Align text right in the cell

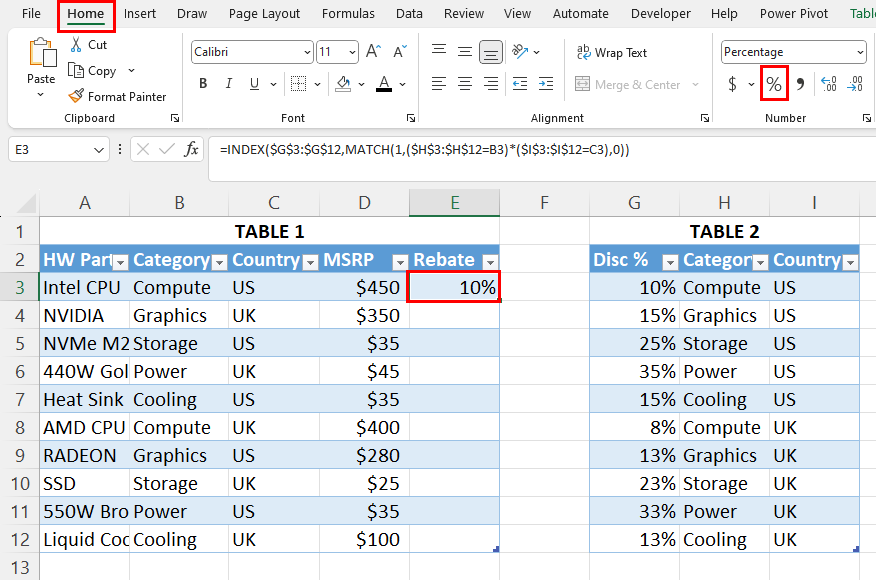click(x=491, y=84)
